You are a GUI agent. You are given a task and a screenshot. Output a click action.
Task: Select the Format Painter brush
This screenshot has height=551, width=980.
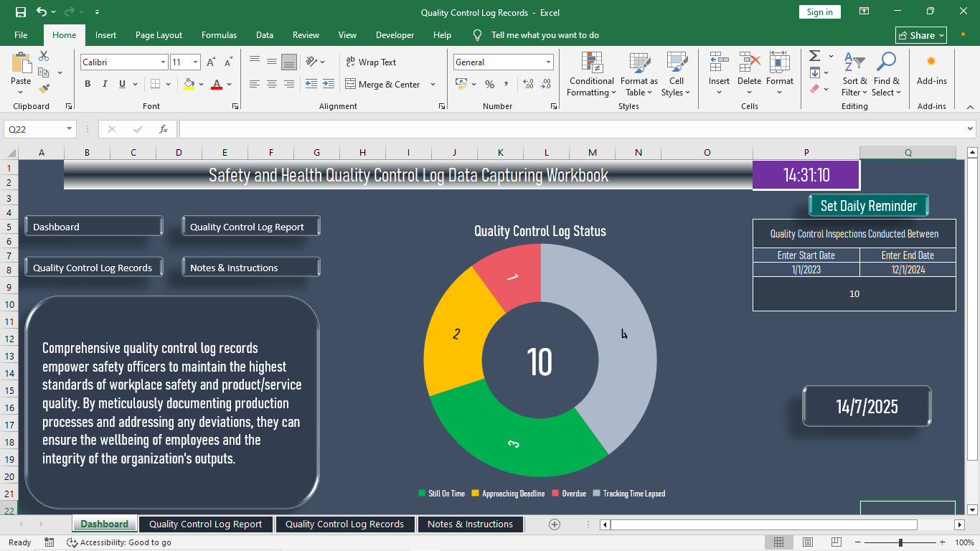click(44, 89)
